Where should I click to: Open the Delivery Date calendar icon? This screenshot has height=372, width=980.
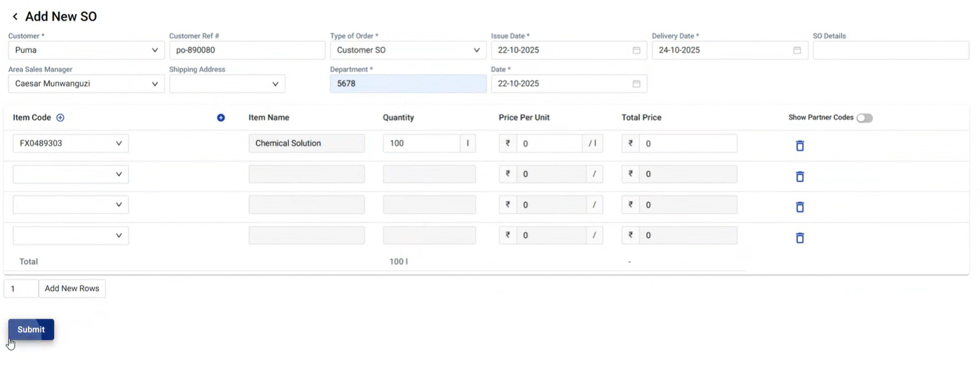click(x=797, y=51)
